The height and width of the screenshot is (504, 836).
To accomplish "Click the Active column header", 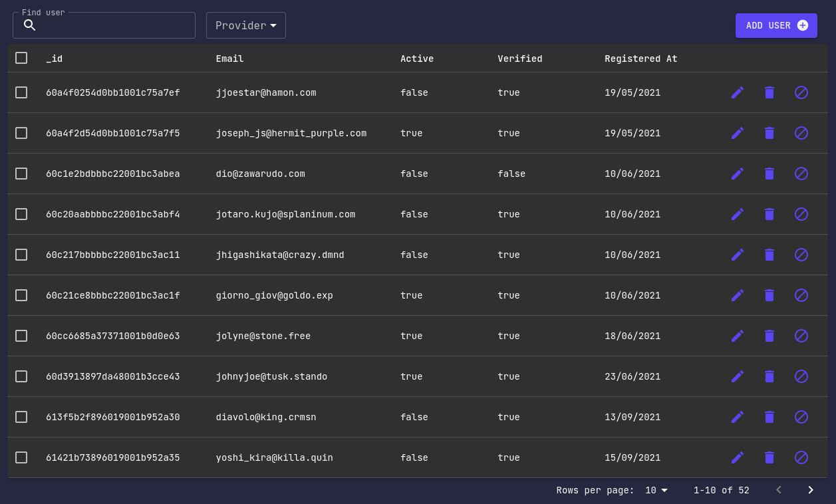I will click(x=417, y=59).
